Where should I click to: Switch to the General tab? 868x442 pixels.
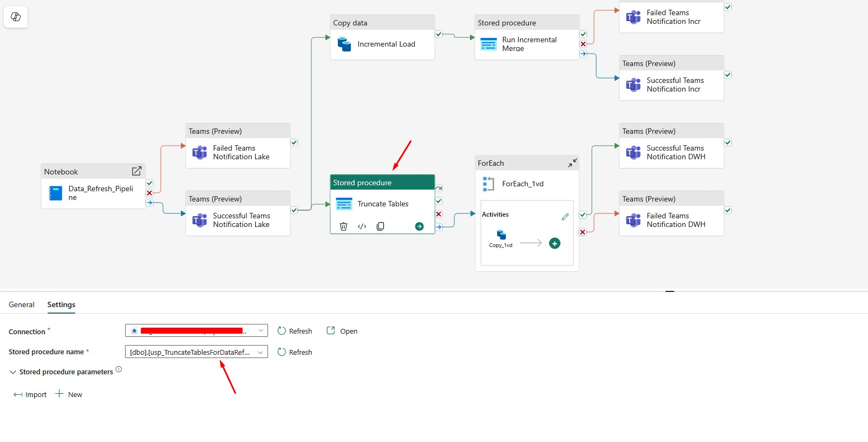point(22,304)
